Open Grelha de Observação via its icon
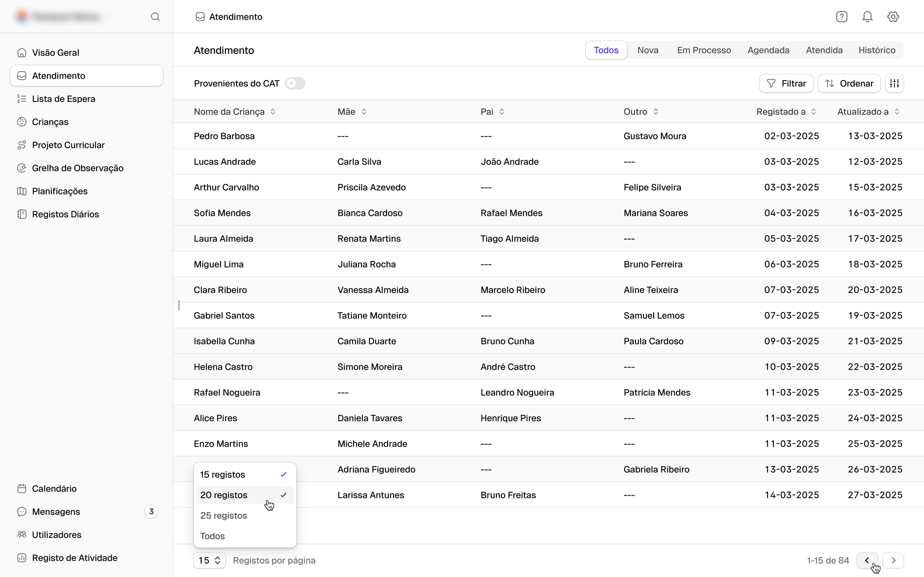 pyautogui.click(x=22, y=168)
